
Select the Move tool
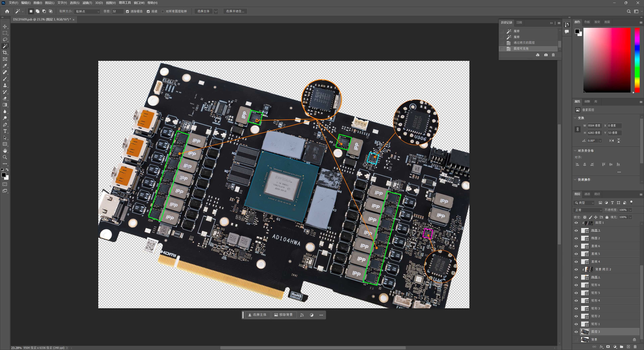[5, 26]
